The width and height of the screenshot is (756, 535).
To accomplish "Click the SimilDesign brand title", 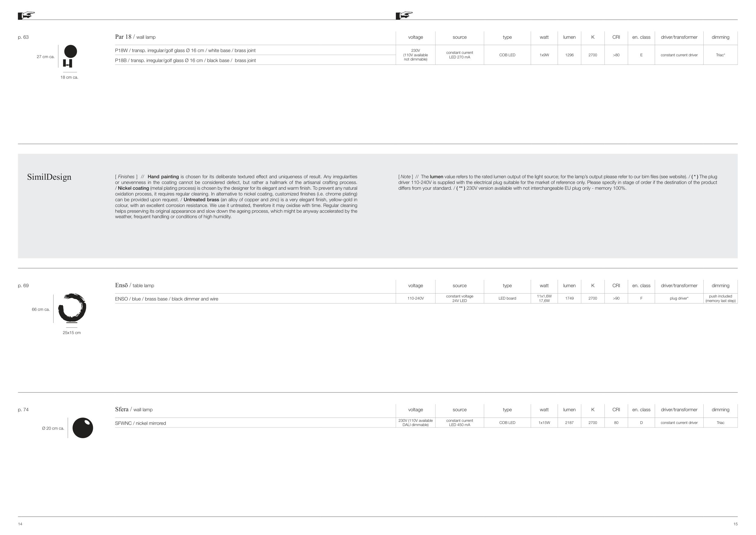I will click(49, 177).
